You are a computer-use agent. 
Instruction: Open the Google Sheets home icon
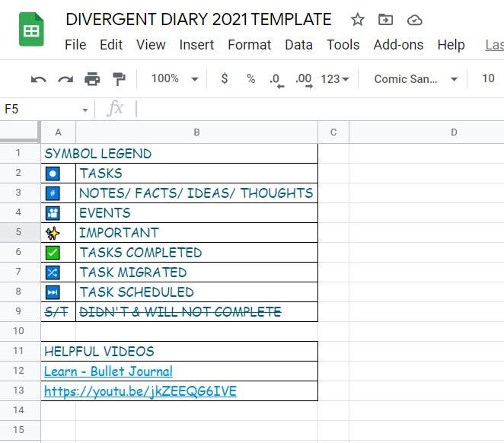click(x=31, y=30)
